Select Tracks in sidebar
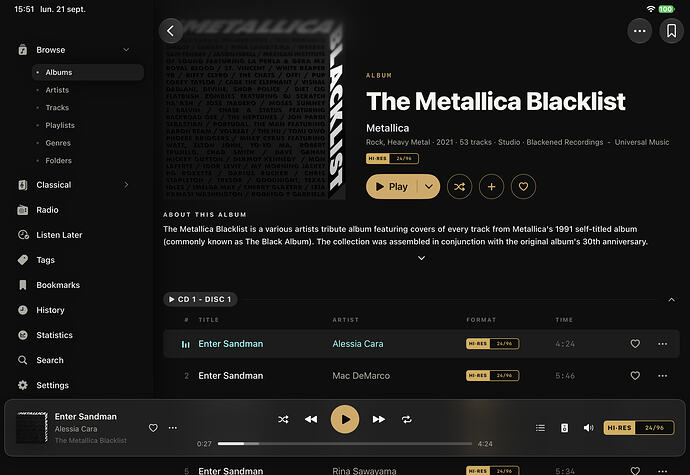This screenshot has height=475, width=690. click(57, 107)
